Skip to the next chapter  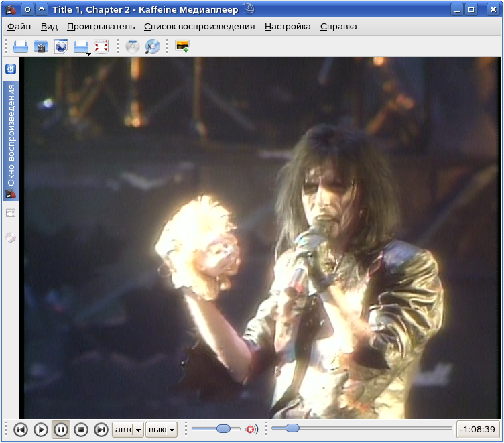[101, 430]
